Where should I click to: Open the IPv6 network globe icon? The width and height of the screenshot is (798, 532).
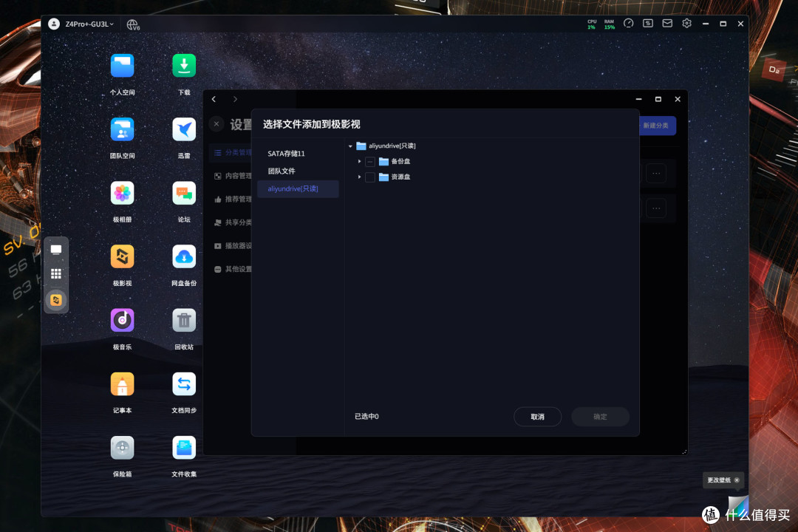(133, 24)
